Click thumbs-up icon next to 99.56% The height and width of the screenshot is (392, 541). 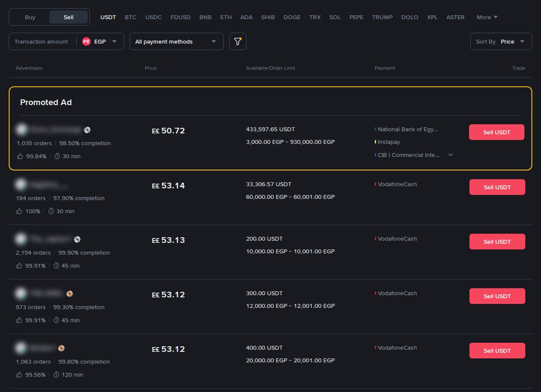[19, 375]
